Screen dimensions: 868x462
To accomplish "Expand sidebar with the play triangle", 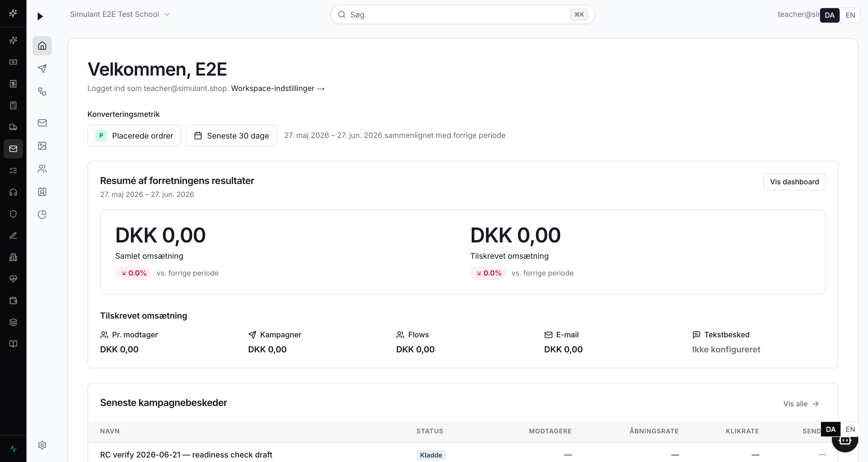I will 40,16.
